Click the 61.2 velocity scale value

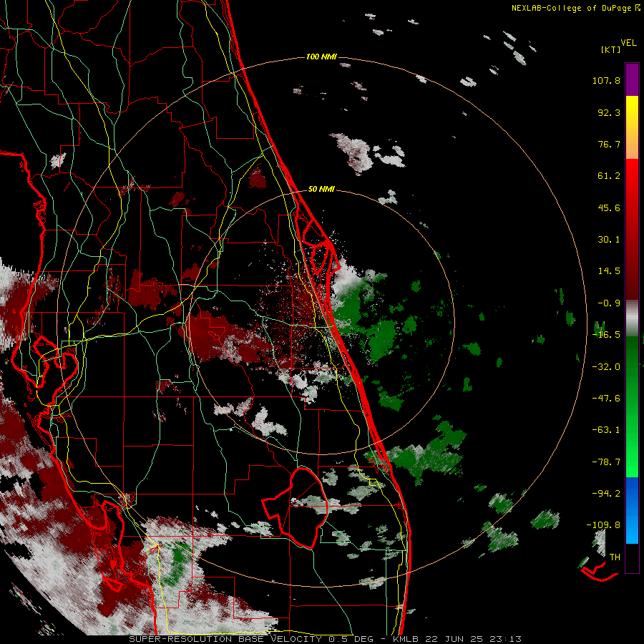(x=609, y=176)
